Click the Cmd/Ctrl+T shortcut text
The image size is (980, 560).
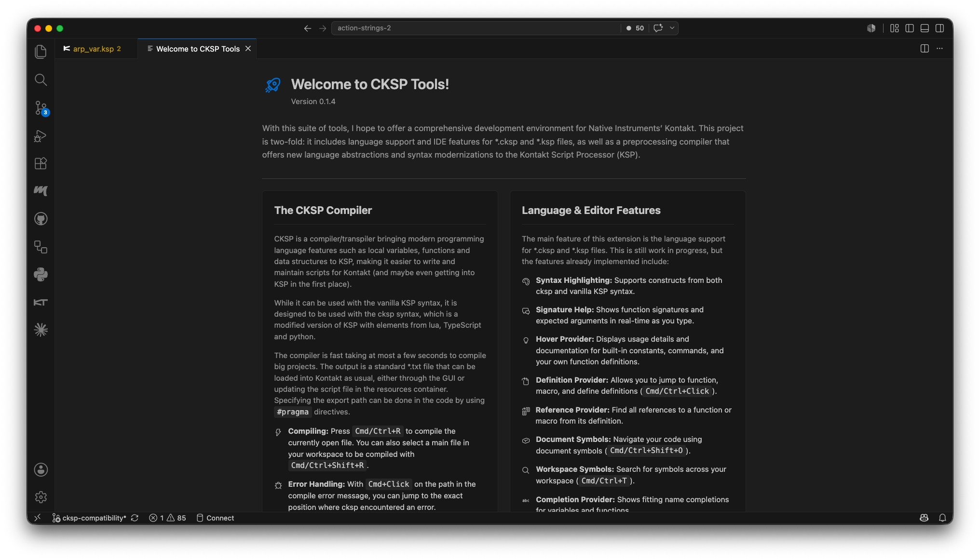coord(604,481)
